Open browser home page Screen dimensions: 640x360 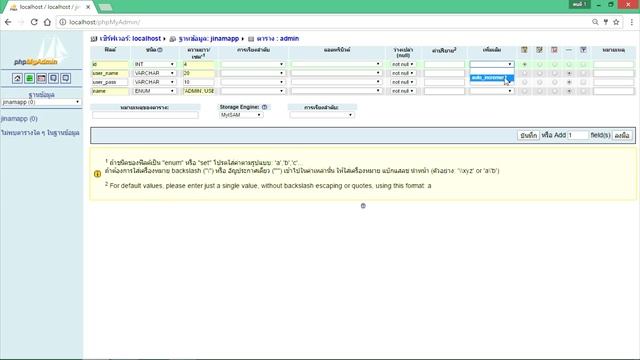[47, 22]
